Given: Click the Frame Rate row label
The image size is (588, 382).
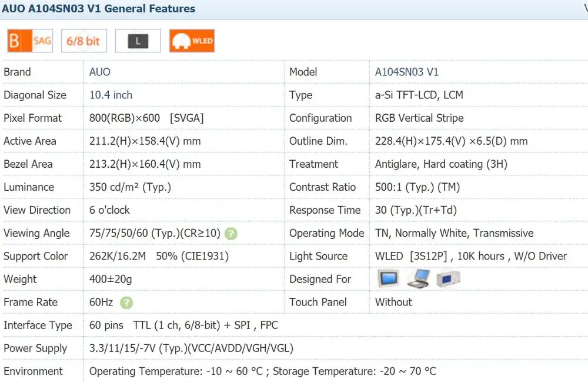Looking at the screenshot, I should point(31,302).
